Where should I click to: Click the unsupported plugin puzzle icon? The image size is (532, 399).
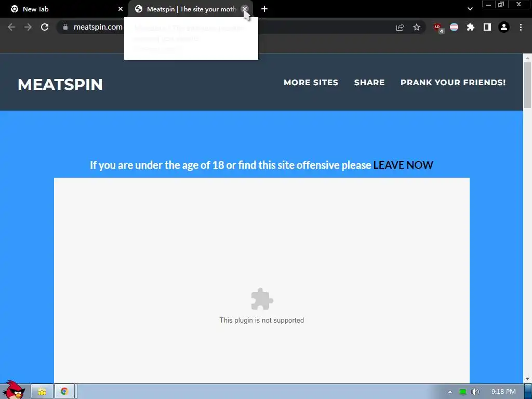[262, 299]
